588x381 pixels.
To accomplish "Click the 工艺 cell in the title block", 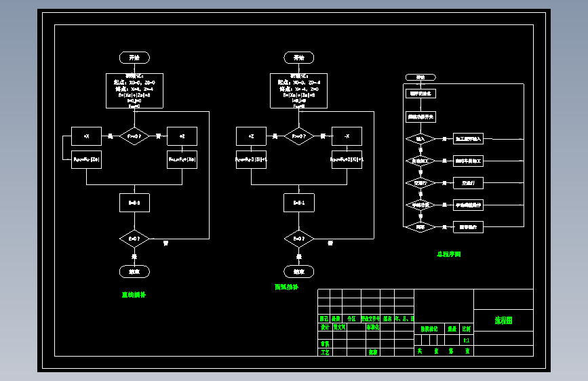I will [325, 352].
